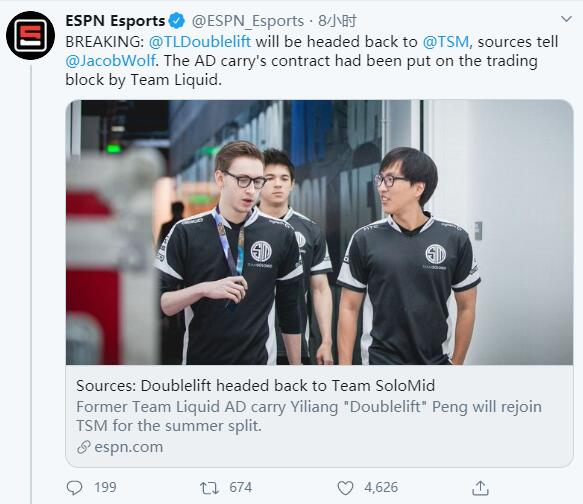This screenshot has width=583, height=504.
Task: Retweet using the retweet arrows icon
Action: click(x=209, y=488)
